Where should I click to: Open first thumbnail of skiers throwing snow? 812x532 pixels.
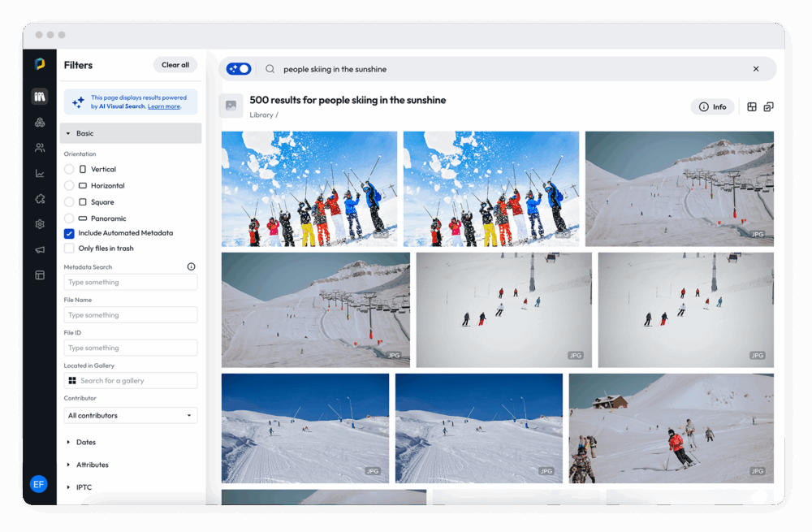pyautogui.click(x=309, y=188)
